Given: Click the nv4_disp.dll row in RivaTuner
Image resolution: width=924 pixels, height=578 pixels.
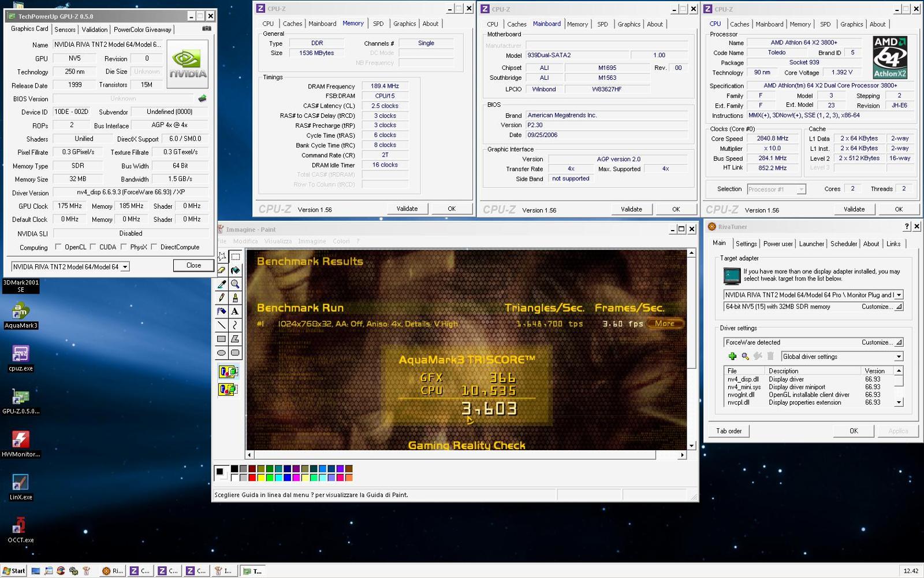Looking at the screenshot, I should click(808, 380).
